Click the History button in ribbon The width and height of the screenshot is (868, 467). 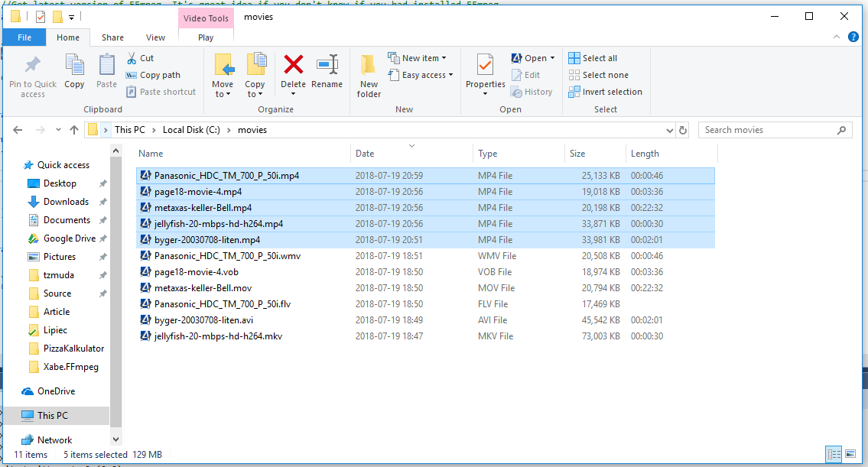(532, 92)
